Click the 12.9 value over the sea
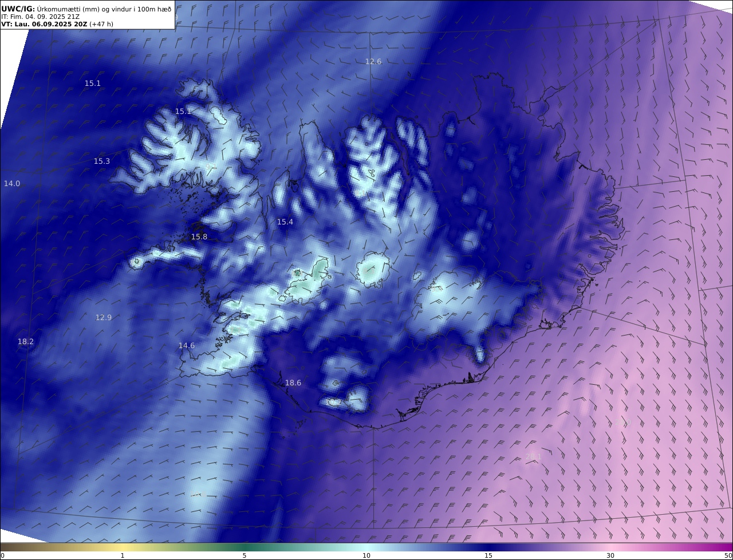Viewport: 733px width, 560px height. [x=104, y=317]
